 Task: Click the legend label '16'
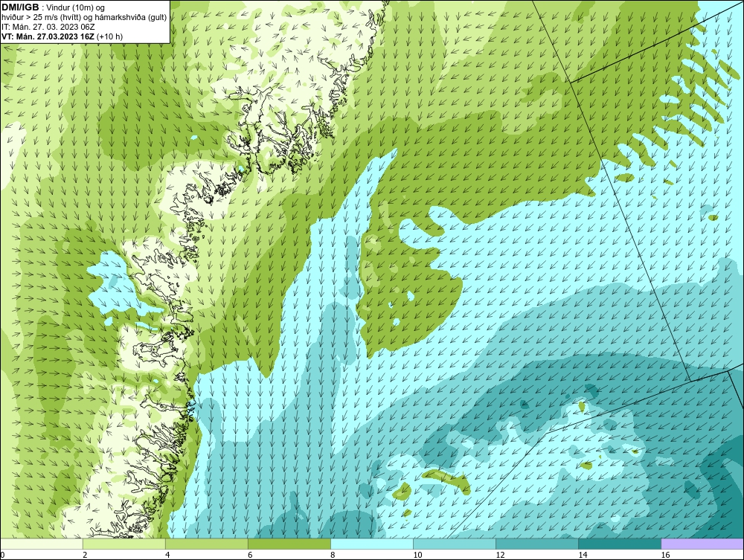665,555
